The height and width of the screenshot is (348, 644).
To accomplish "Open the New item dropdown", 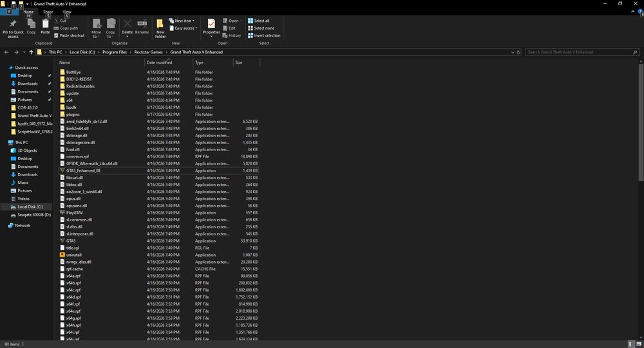I will coord(181,21).
